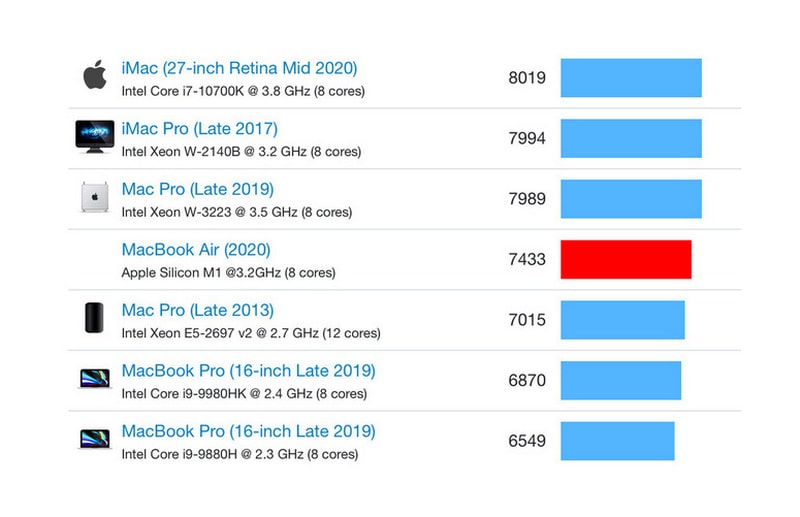Click the Mac Pro Late 2019 tower icon
Viewport: 800px width, 517px height.
[94, 198]
